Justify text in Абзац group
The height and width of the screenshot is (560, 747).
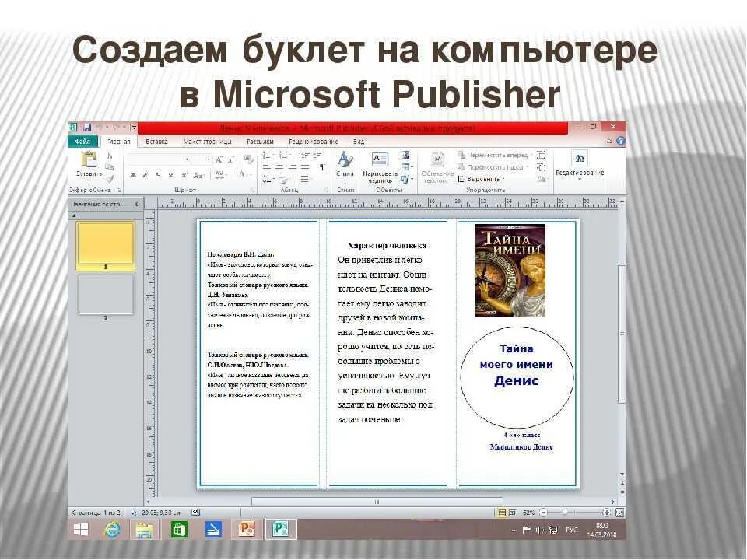304,167
